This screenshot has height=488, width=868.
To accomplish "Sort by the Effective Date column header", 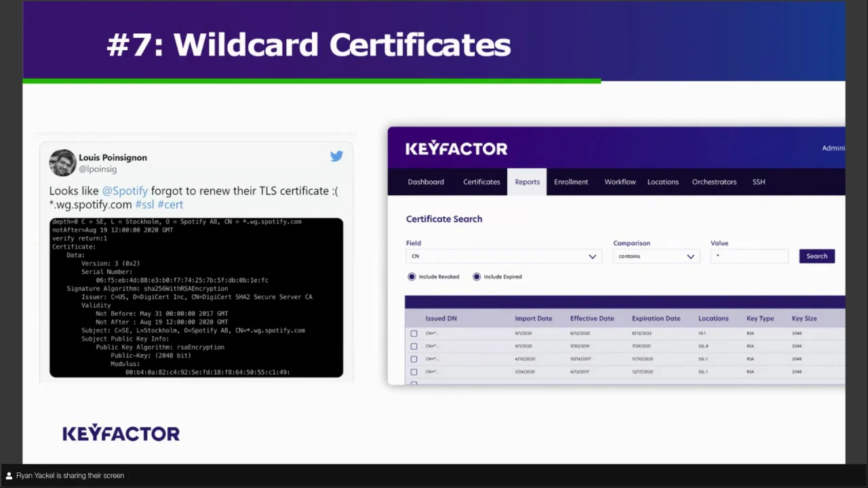I will (592, 319).
